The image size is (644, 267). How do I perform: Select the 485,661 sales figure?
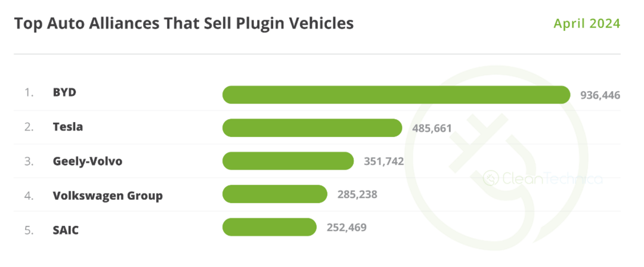(432, 128)
